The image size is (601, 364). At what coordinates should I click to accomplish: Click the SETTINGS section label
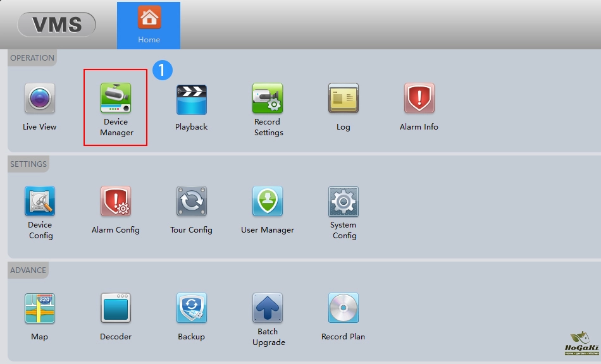tap(28, 164)
